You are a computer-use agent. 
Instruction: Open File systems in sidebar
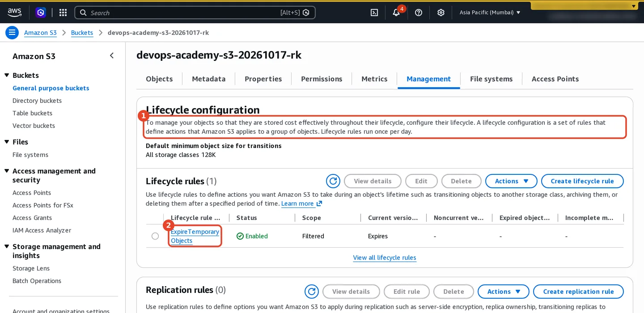[30, 155]
